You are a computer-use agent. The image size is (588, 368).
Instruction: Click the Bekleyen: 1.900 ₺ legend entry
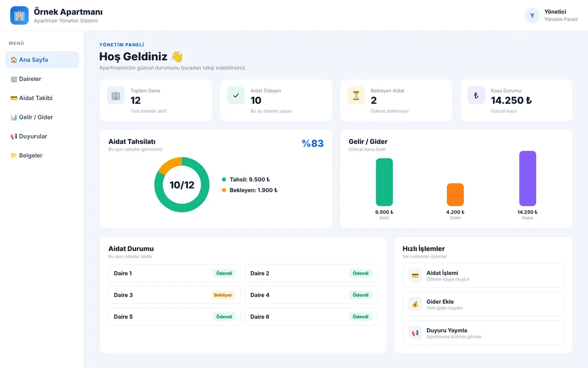click(x=249, y=190)
